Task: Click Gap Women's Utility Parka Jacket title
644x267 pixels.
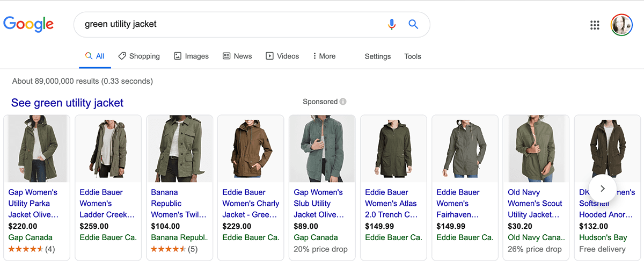Action: pyautogui.click(x=33, y=203)
